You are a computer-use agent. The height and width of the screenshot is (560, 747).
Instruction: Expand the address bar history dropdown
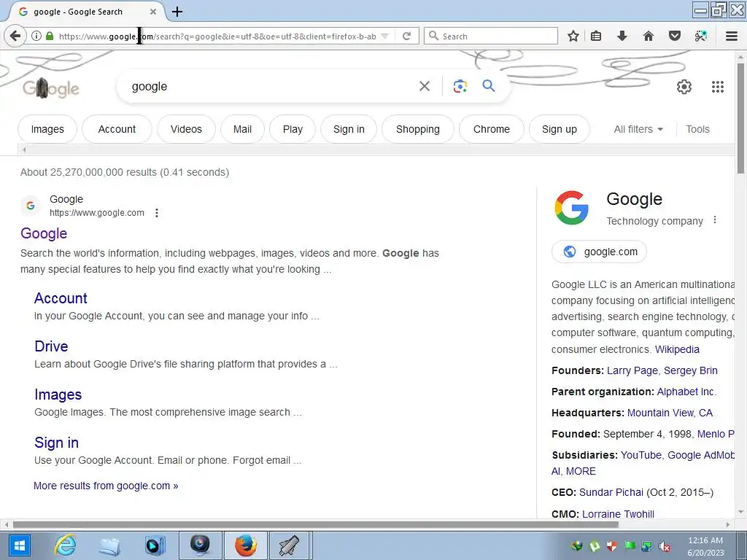[x=385, y=36]
